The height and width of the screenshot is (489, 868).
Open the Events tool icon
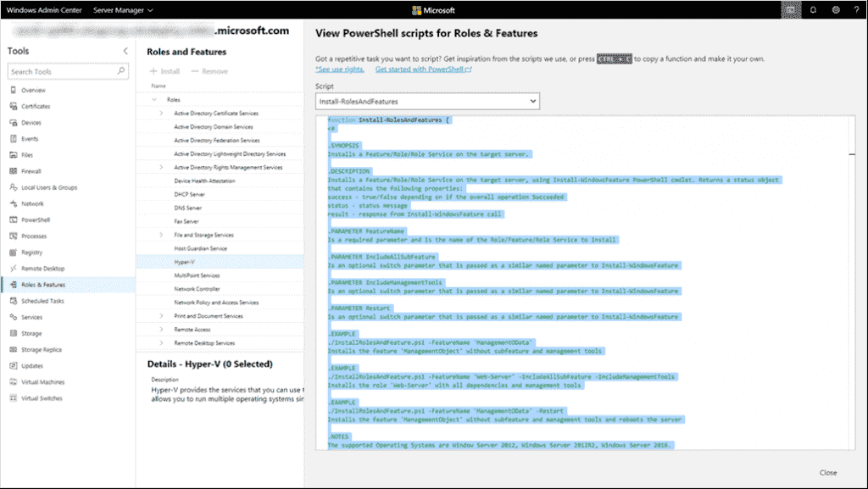(x=14, y=139)
